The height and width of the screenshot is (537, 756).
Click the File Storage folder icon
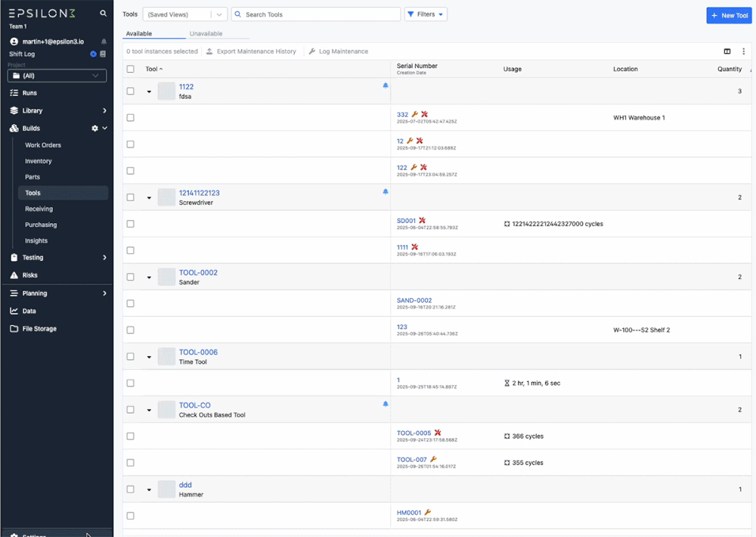pos(14,328)
